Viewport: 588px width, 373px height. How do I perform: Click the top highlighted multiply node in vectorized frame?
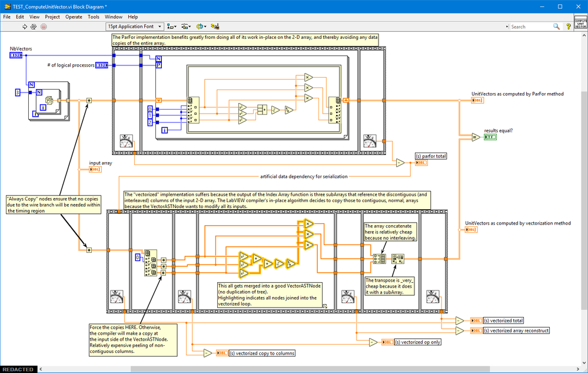[x=308, y=224]
